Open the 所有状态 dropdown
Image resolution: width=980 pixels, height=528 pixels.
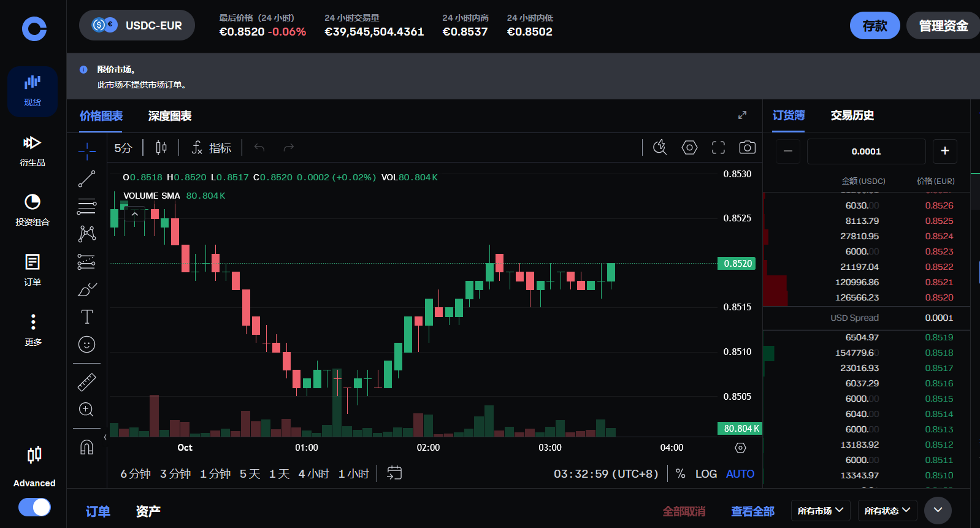887,511
